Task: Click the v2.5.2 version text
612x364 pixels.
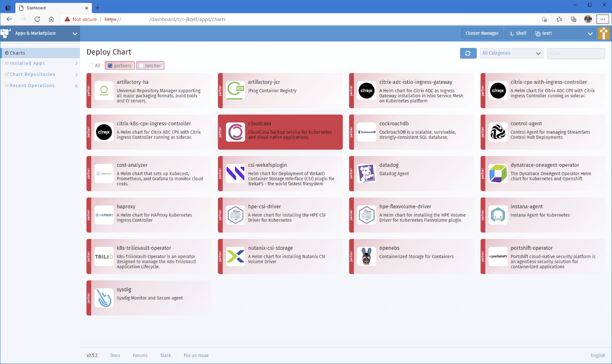Action: click(x=92, y=355)
